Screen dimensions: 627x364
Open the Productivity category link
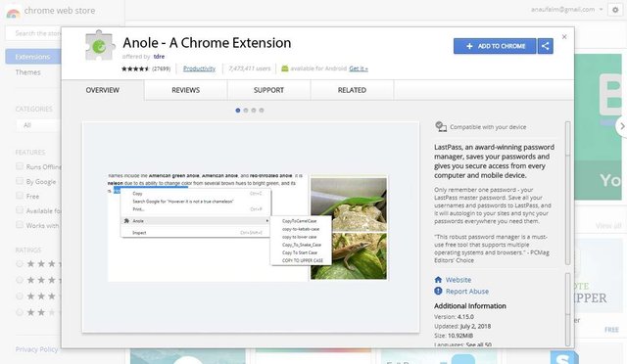click(x=199, y=68)
